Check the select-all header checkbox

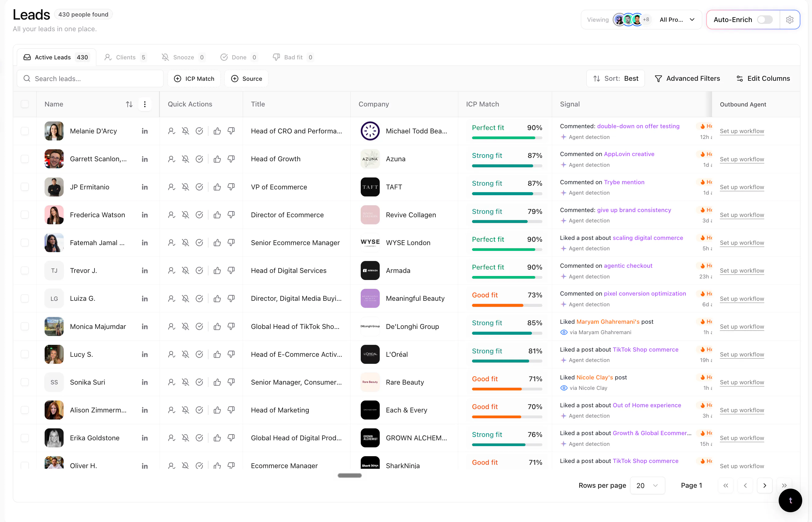[25, 104]
